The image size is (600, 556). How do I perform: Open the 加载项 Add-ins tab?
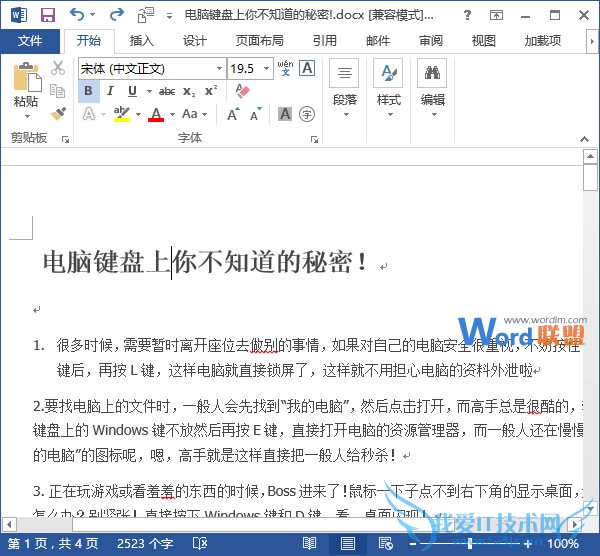pos(543,40)
